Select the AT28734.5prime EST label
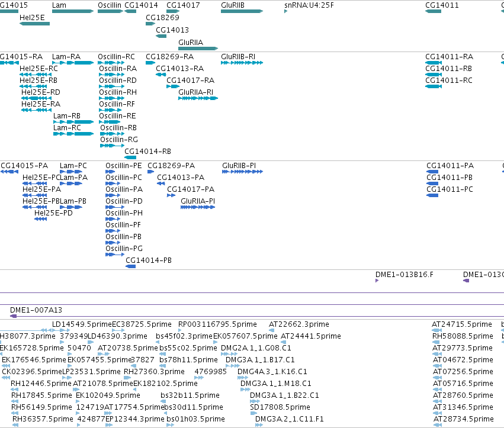This screenshot has height=428, width=504. tap(464, 419)
